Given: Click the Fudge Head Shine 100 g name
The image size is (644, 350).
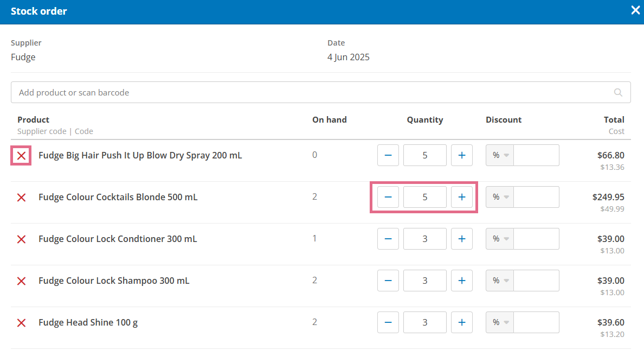Looking at the screenshot, I should (88, 322).
